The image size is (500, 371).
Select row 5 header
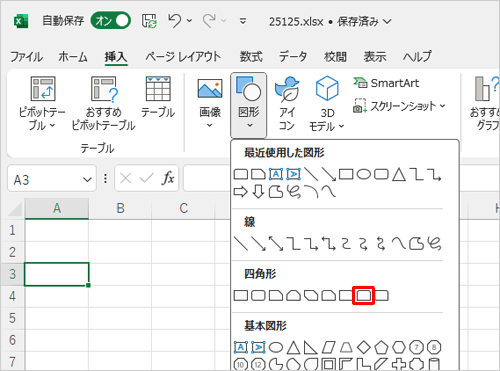pos(12,318)
